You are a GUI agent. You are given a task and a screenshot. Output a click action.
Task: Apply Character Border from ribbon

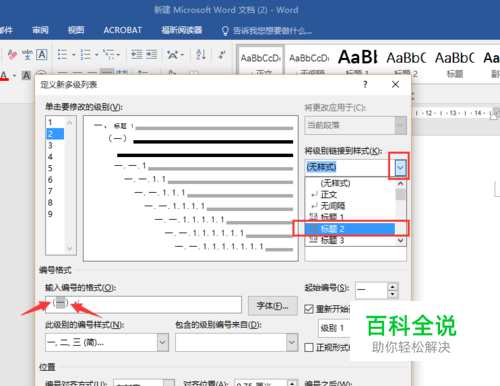click(x=42, y=54)
